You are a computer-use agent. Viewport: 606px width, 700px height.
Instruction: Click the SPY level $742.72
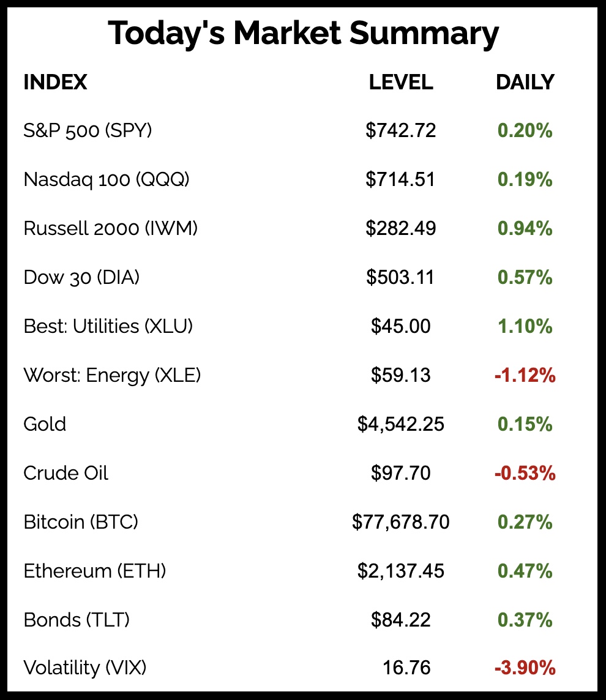click(x=400, y=130)
